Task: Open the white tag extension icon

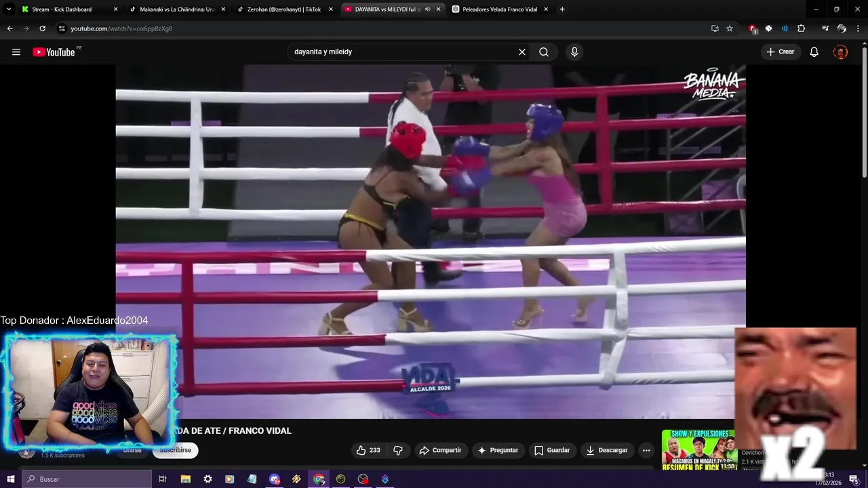Action: 768,28
